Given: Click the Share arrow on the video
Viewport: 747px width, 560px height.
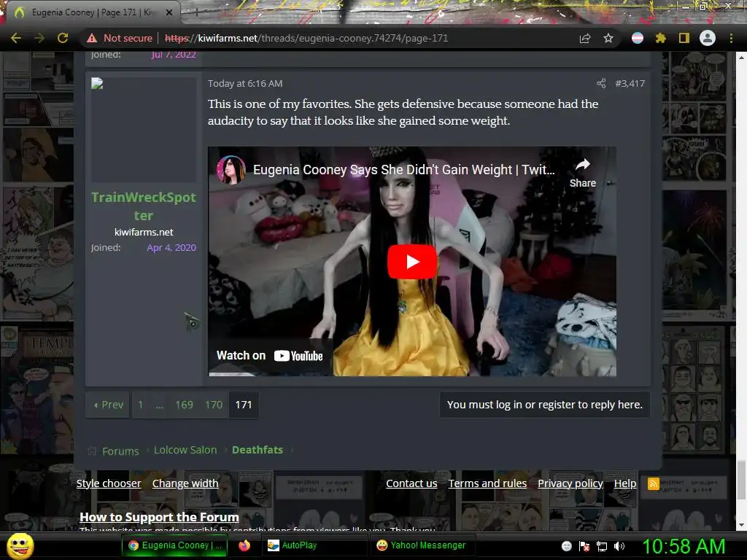Looking at the screenshot, I should point(583,173).
